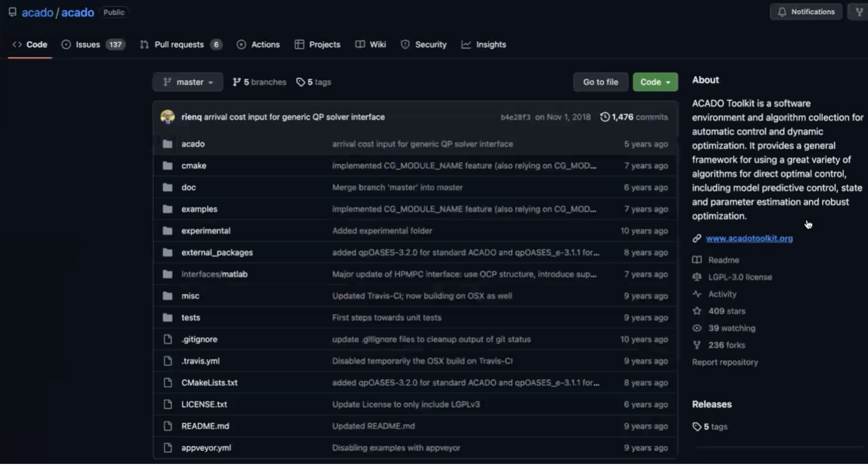Click the LGPL-3.0 license scale icon
Image resolution: width=868 pixels, height=467 pixels.
(697, 277)
